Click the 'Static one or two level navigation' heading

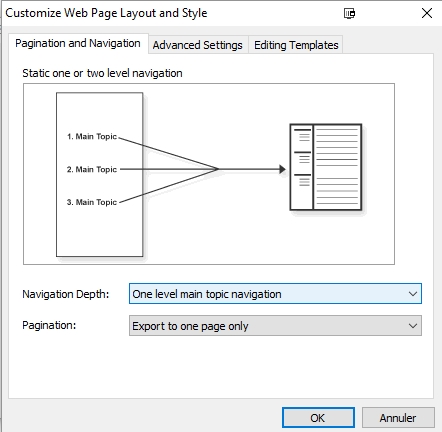[102, 73]
